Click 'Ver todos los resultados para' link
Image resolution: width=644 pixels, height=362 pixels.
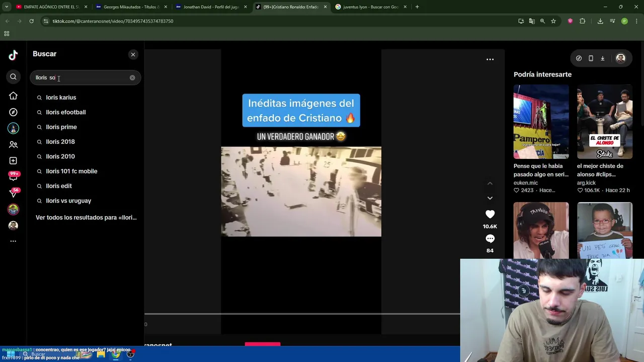(x=86, y=218)
